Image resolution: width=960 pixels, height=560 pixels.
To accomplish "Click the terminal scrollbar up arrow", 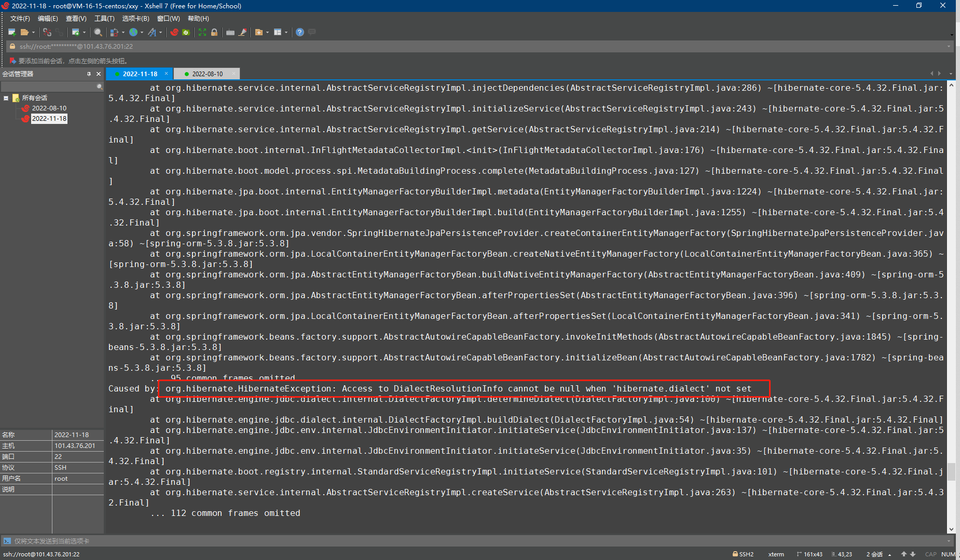I will [x=951, y=85].
